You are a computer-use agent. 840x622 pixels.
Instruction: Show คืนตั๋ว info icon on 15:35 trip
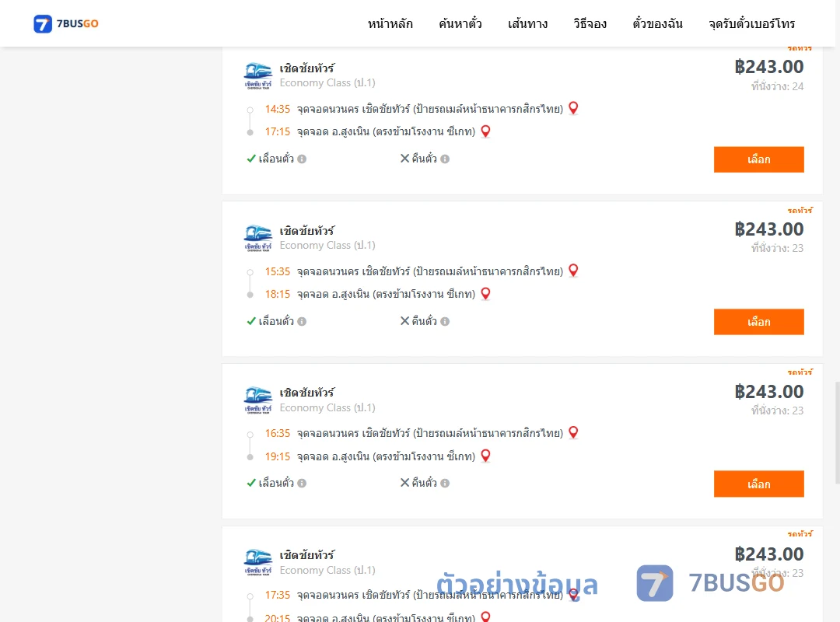tap(445, 321)
